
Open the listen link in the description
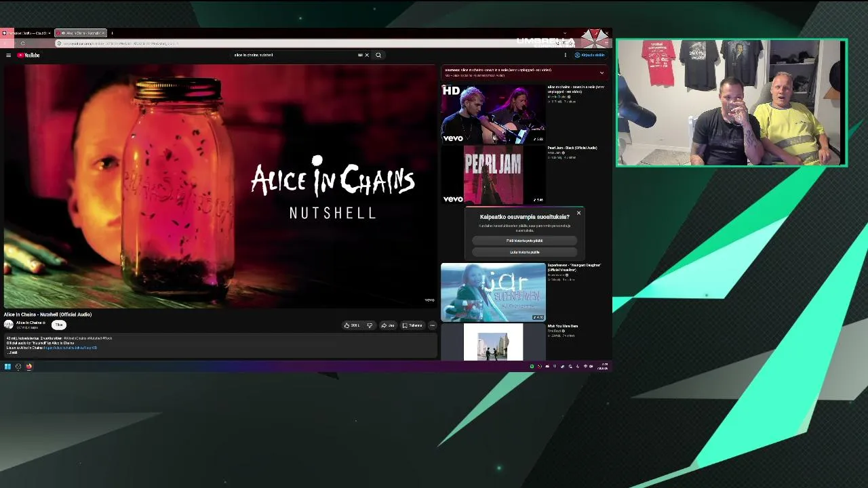pos(71,348)
